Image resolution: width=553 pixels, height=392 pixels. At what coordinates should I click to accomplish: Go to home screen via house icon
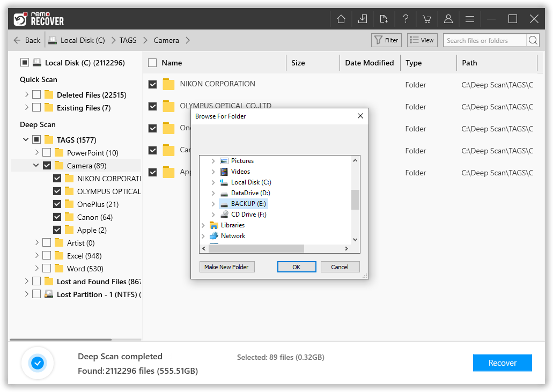(341, 19)
